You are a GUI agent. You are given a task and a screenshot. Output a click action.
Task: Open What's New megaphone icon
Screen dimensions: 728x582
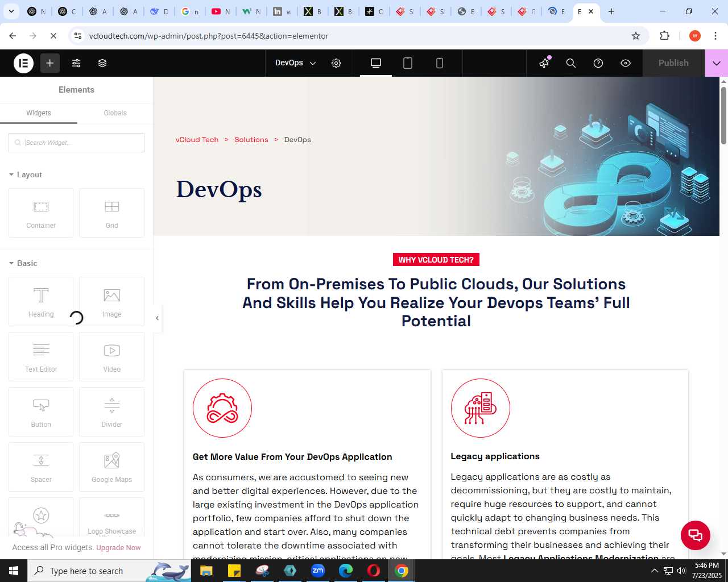point(544,63)
